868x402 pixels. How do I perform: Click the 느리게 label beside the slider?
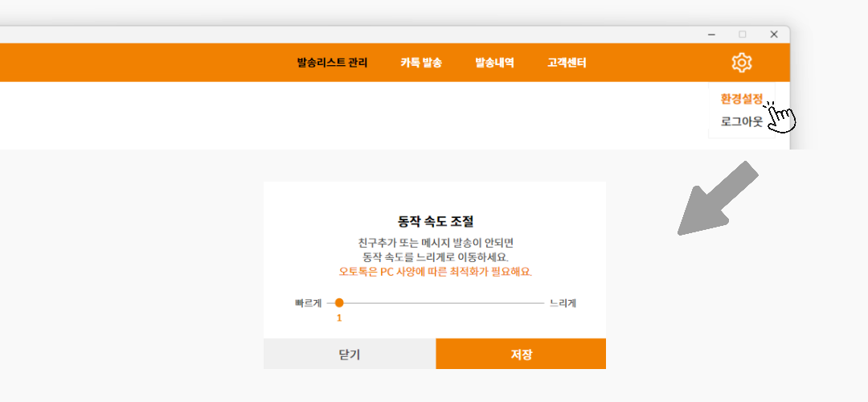[x=563, y=303]
